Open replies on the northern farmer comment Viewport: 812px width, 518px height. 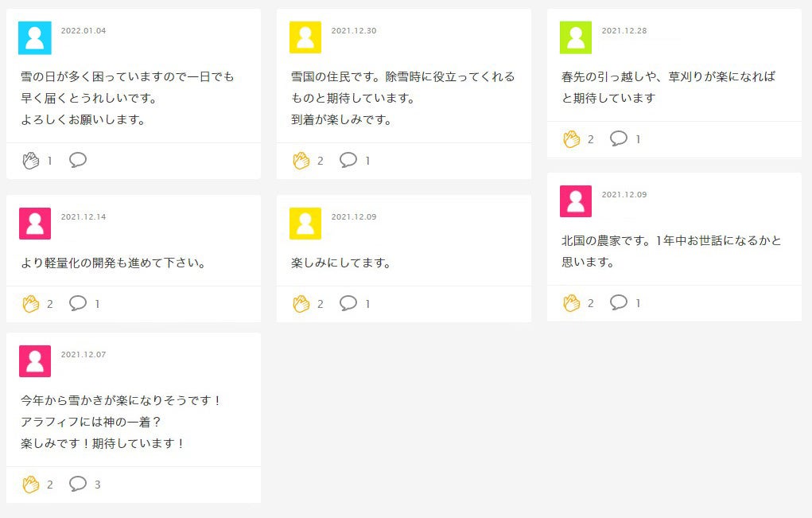tap(619, 302)
